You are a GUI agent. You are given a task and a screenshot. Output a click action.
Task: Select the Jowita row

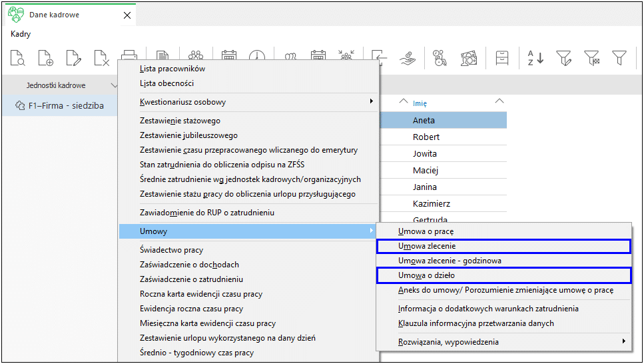pos(443,154)
